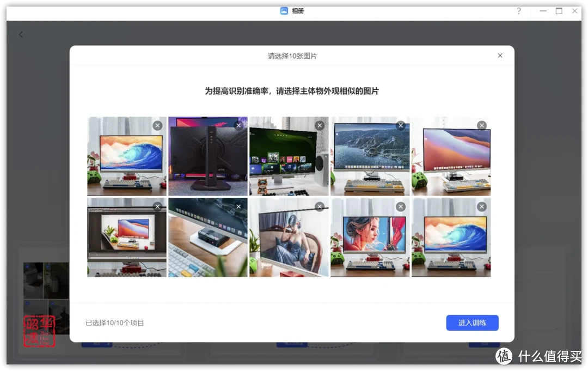Viewport: 588px width, 371px height.
Task: Remove the white dock device close-up photo
Action: click(x=238, y=206)
